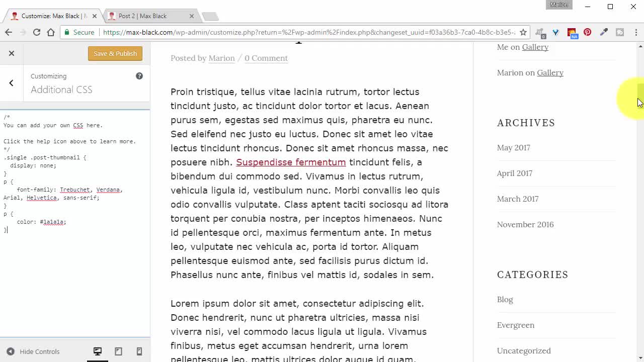This screenshot has width=644, height=362.
Task: Open Gallery link after Me on
Action: pos(535,47)
